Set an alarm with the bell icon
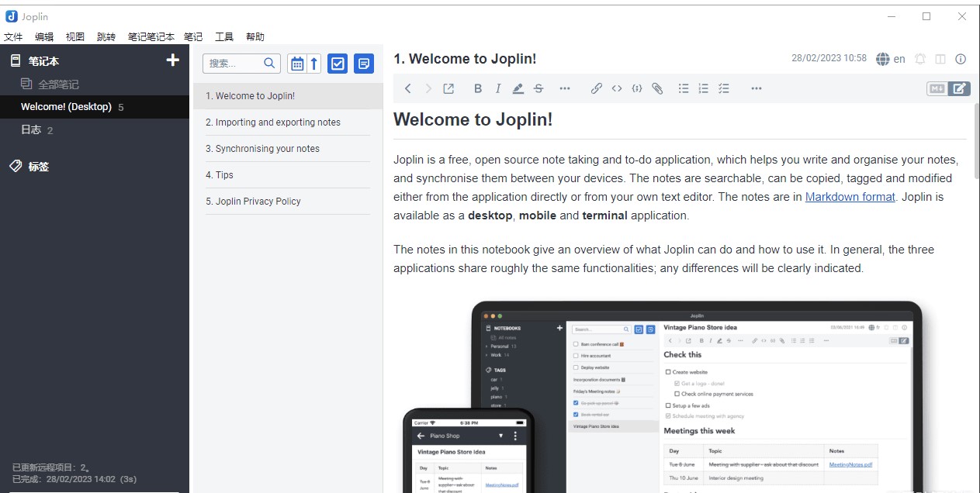This screenshot has width=980, height=493. coord(920,59)
